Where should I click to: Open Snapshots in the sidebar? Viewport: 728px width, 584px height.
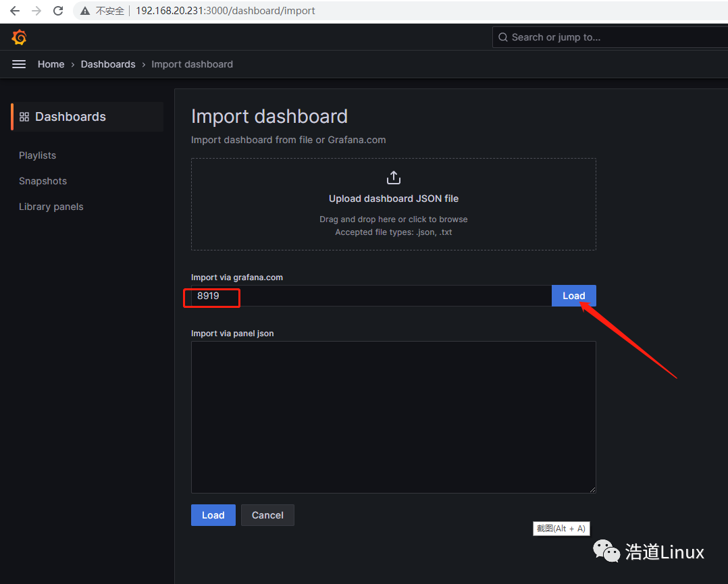click(x=43, y=181)
